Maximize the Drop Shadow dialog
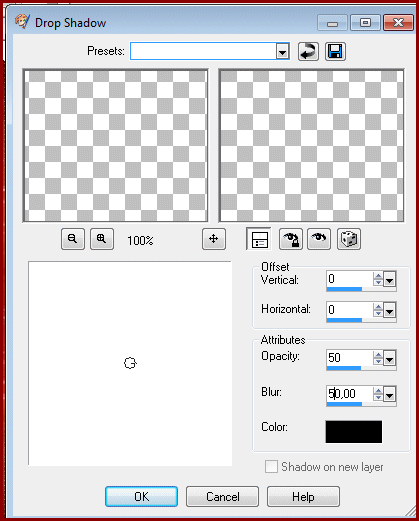 click(365, 23)
